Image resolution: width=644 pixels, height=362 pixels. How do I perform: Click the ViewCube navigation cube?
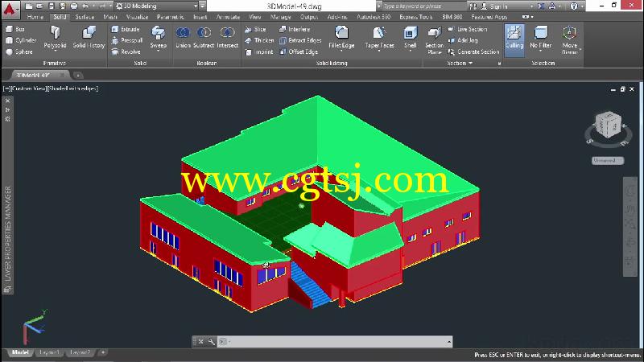tap(609, 125)
